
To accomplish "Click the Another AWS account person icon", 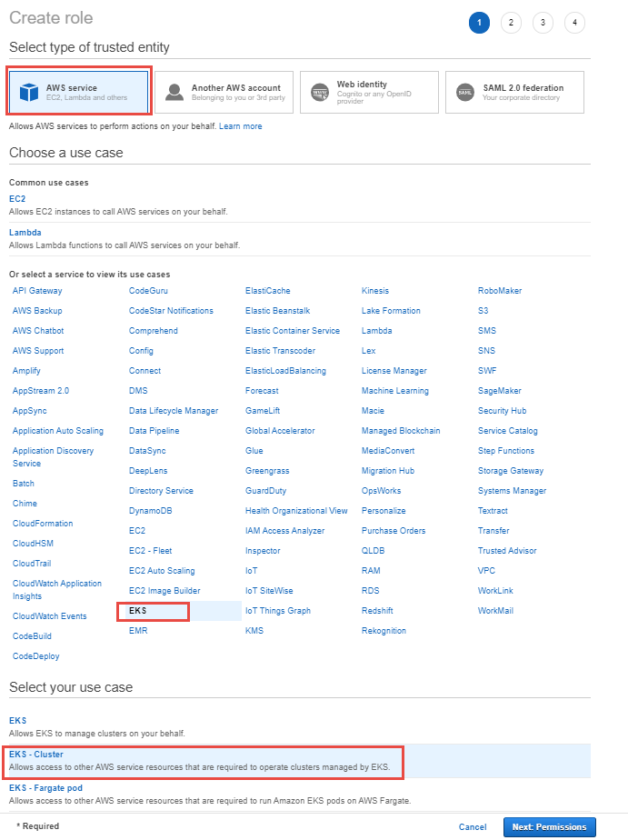I will point(174,92).
